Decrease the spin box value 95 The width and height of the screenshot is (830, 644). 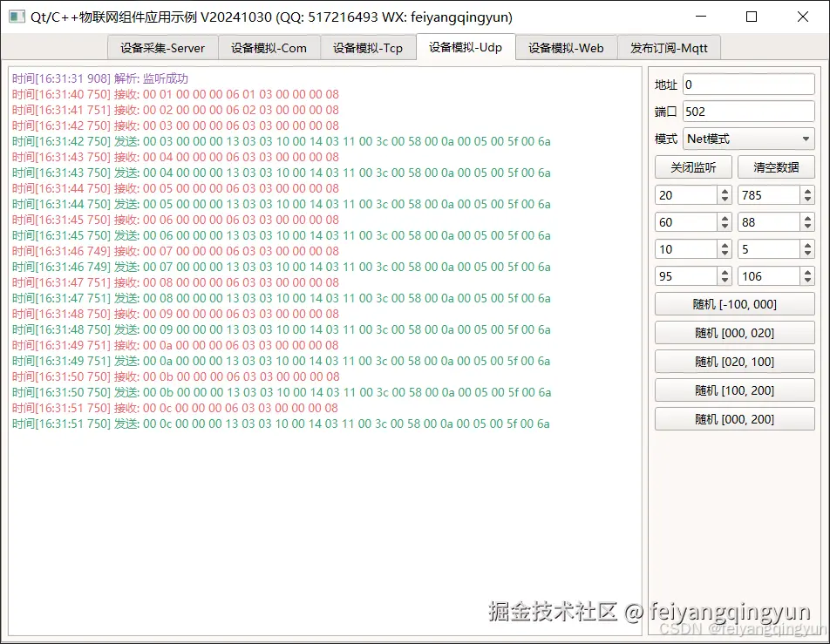[x=725, y=281]
